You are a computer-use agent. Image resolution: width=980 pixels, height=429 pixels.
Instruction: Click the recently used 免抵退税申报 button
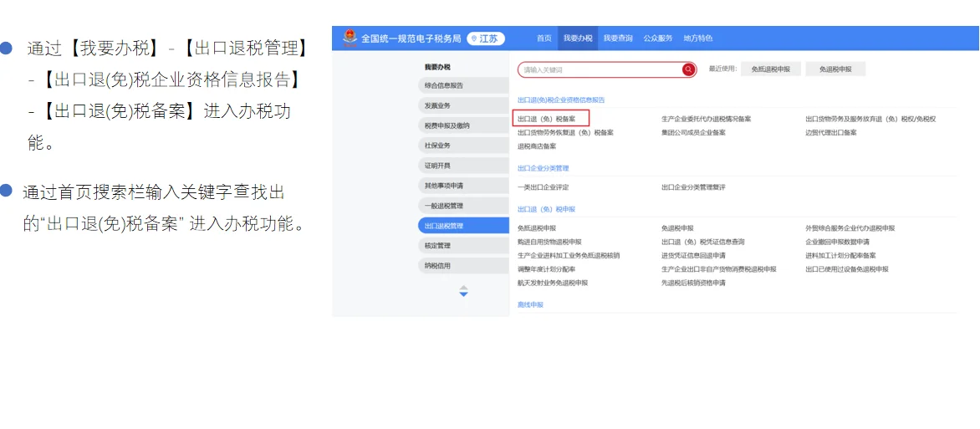(x=771, y=69)
